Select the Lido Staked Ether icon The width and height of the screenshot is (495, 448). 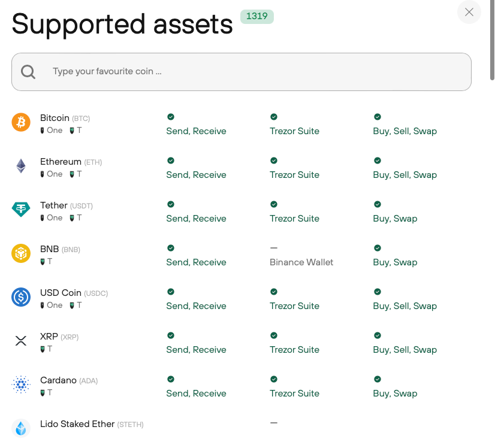[21, 428]
